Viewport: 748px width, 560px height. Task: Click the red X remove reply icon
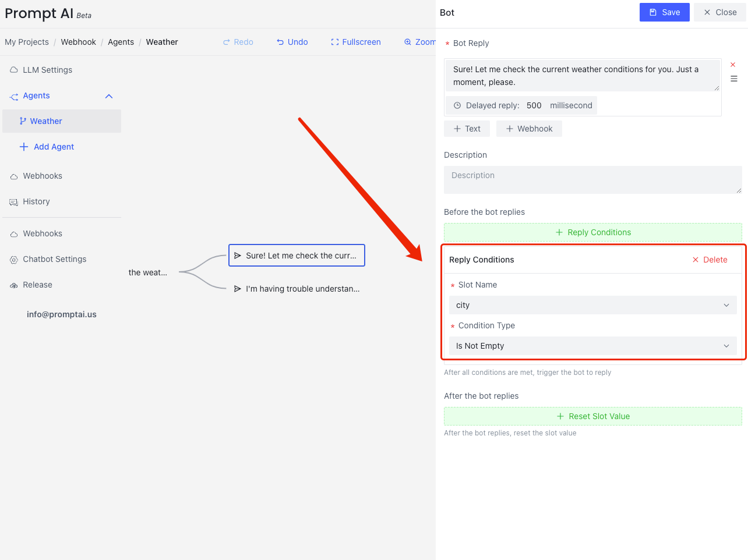tap(733, 65)
